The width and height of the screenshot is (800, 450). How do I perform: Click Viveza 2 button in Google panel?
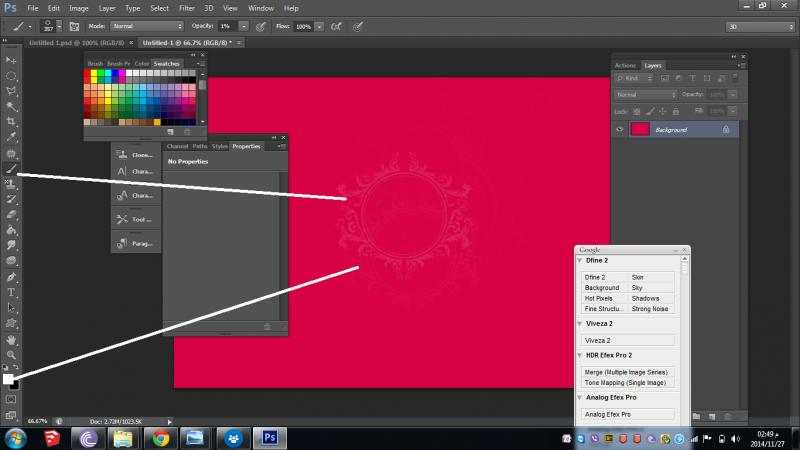point(628,340)
